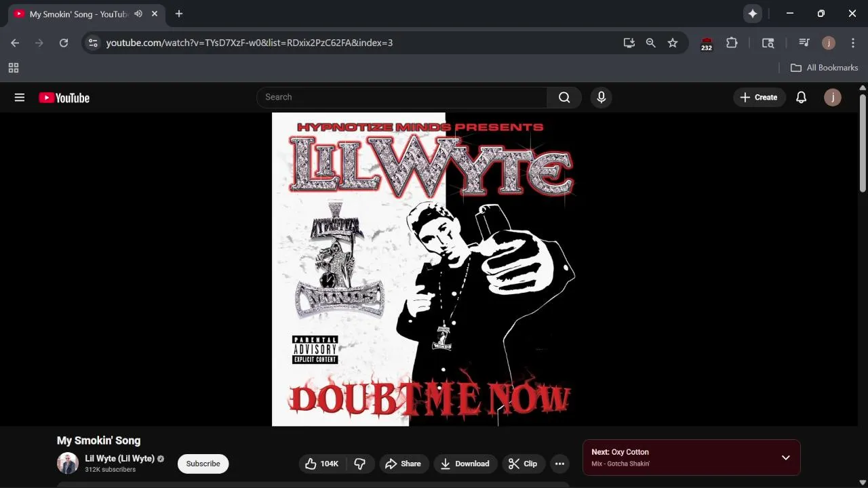This screenshot has height=488, width=868.
Task: Click the scroll down arrow of scrollbar
Action: (x=863, y=483)
